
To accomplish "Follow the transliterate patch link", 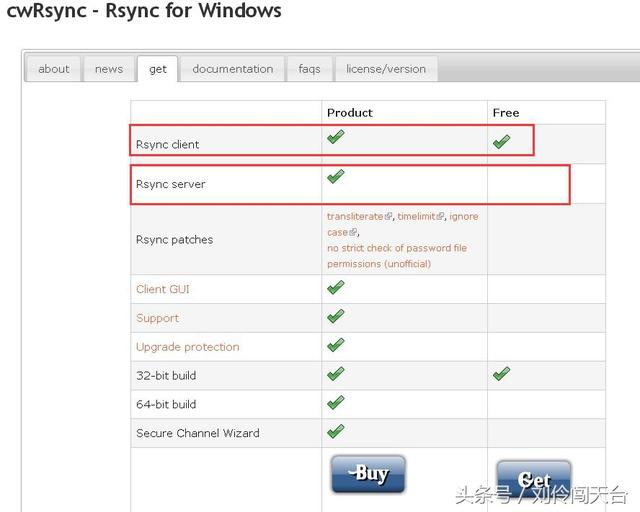I will pyautogui.click(x=355, y=216).
